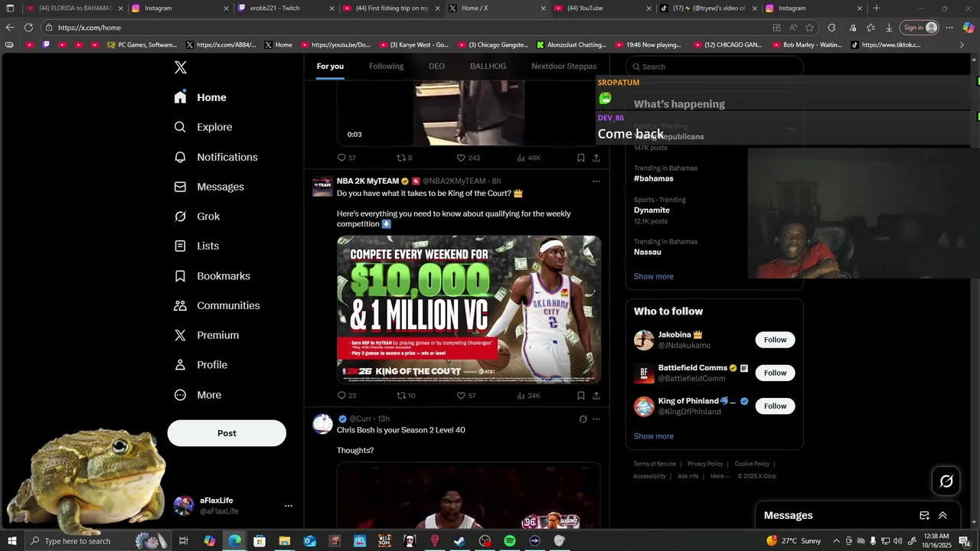Like the NBA 2K MyTEAM post
This screenshot has height=551, width=980.
(466, 396)
